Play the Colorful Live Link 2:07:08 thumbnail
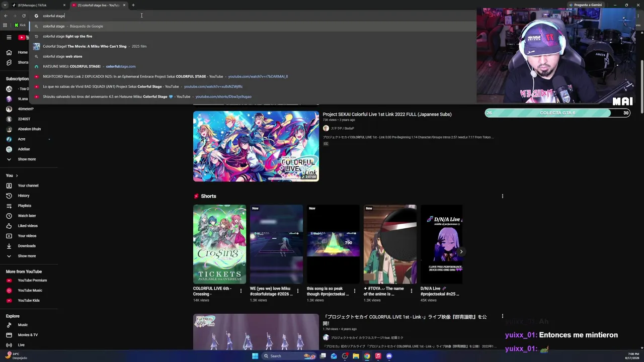The width and height of the screenshot is (644, 362). 256,146
